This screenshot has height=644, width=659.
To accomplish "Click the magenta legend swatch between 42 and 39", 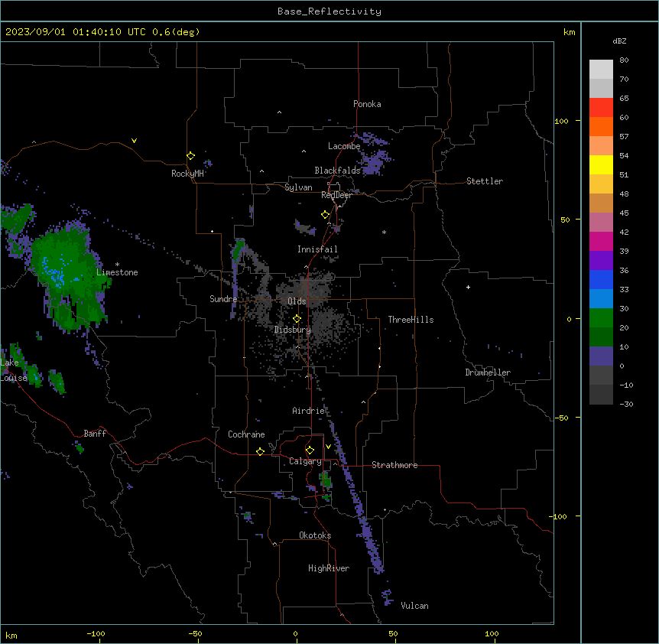I will [x=601, y=241].
